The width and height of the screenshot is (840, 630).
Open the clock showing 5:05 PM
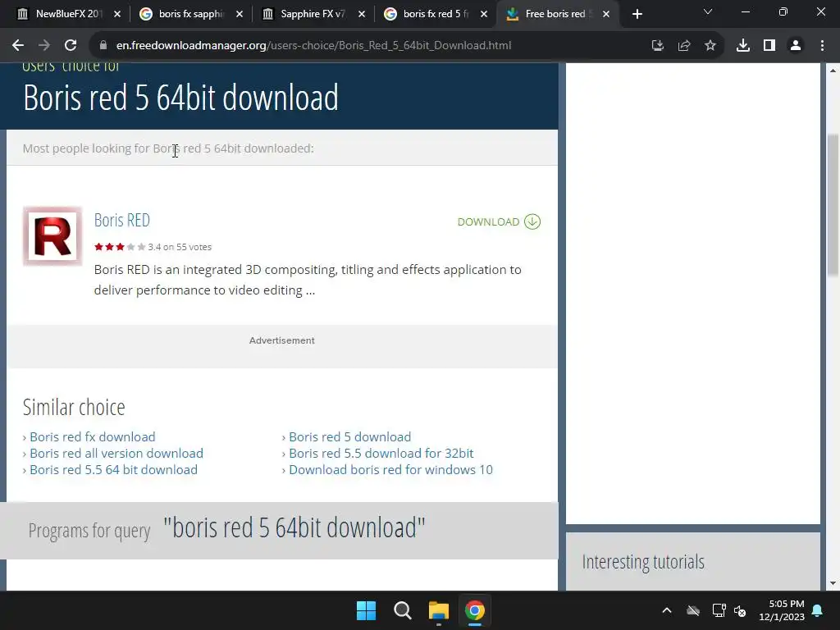(x=782, y=610)
